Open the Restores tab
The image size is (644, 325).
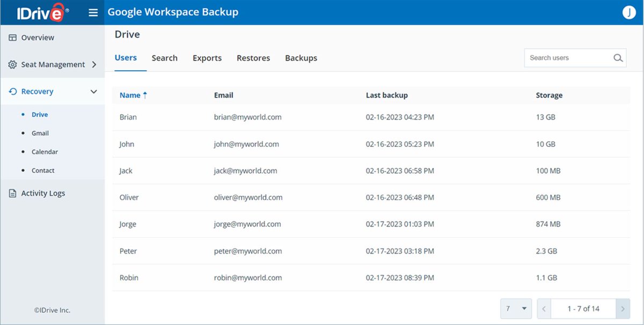point(253,58)
